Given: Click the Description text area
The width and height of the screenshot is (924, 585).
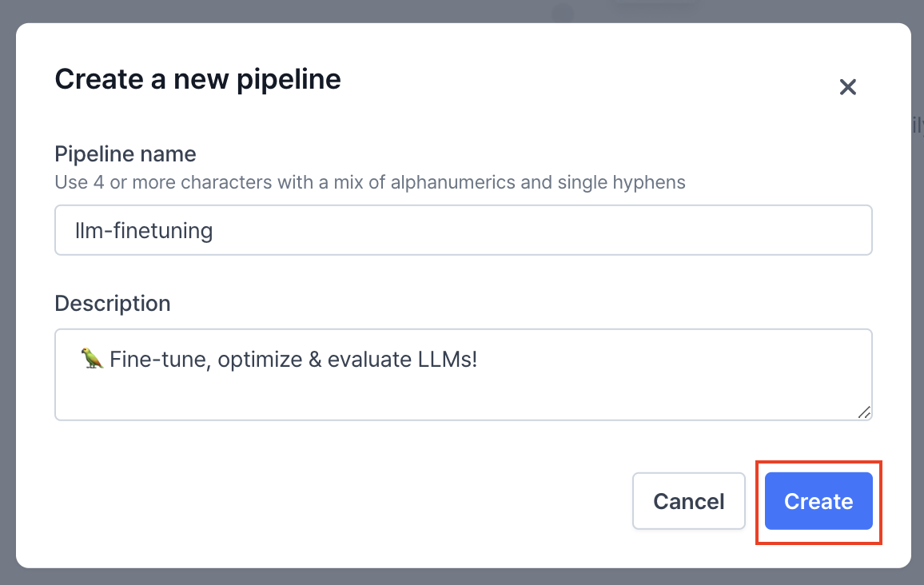Looking at the screenshot, I should pyautogui.click(x=464, y=374).
